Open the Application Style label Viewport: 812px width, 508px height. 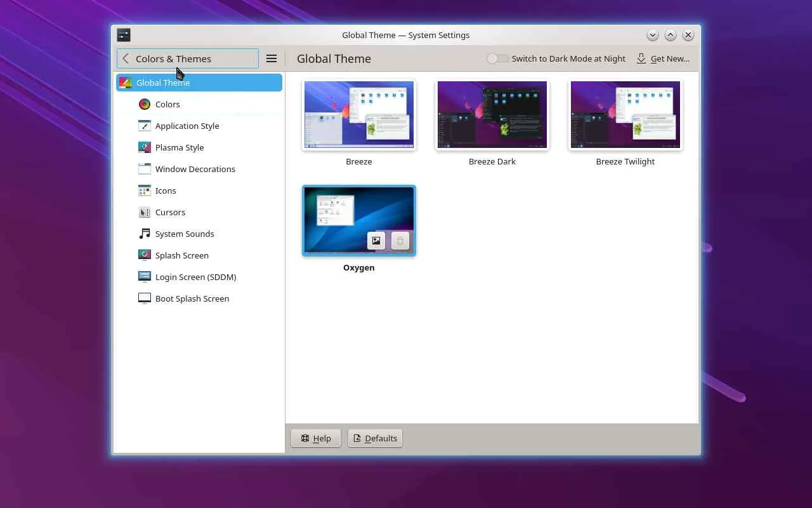pyautogui.click(x=187, y=126)
